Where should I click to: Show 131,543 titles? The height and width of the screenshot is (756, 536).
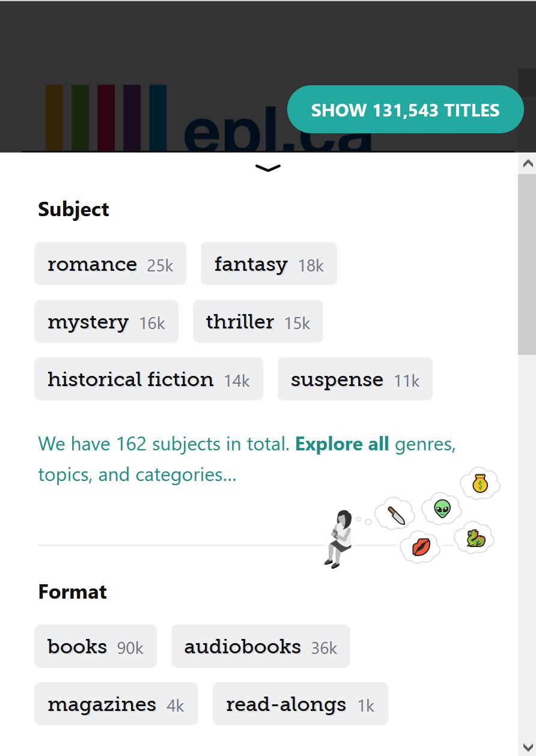pos(406,109)
